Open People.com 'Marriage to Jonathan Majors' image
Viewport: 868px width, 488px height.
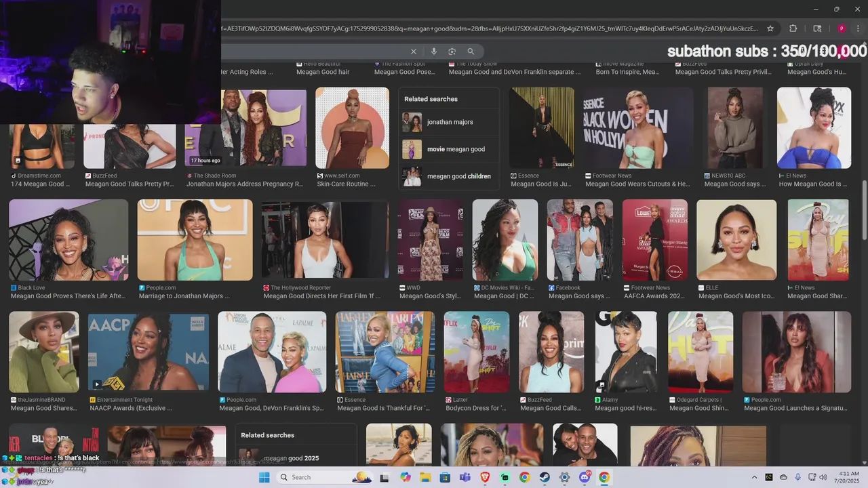click(x=195, y=240)
